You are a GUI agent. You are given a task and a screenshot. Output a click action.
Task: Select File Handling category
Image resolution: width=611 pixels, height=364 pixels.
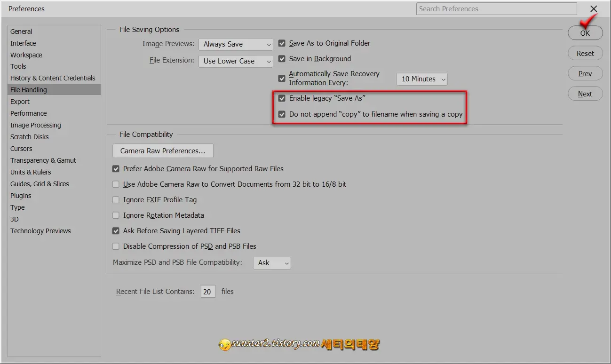(54, 90)
